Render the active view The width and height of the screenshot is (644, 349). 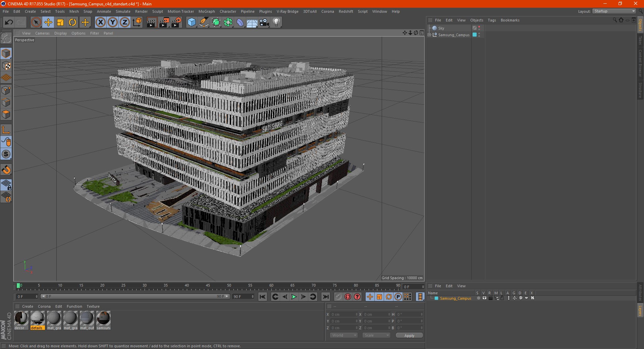(152, 22)
